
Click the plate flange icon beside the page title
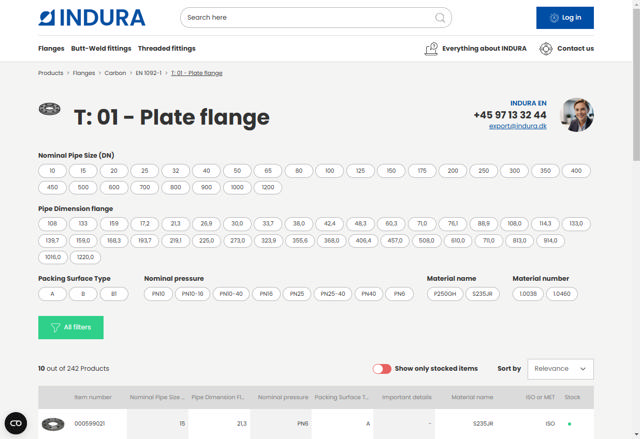tap(49, 109)
